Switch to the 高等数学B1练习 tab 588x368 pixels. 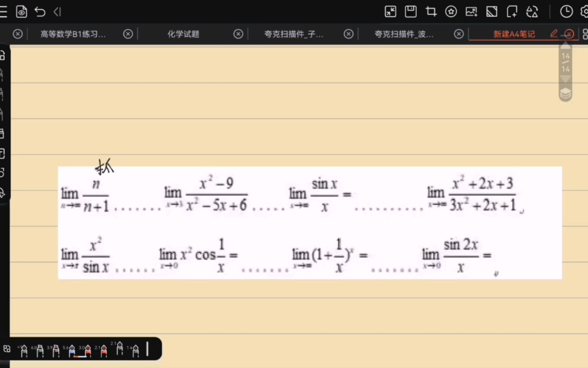[73, 34]
